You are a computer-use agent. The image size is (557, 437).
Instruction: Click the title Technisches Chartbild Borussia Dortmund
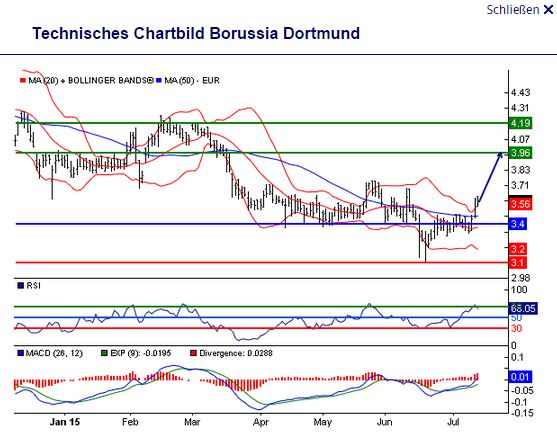pyautogui.click(x=196, y=33)
